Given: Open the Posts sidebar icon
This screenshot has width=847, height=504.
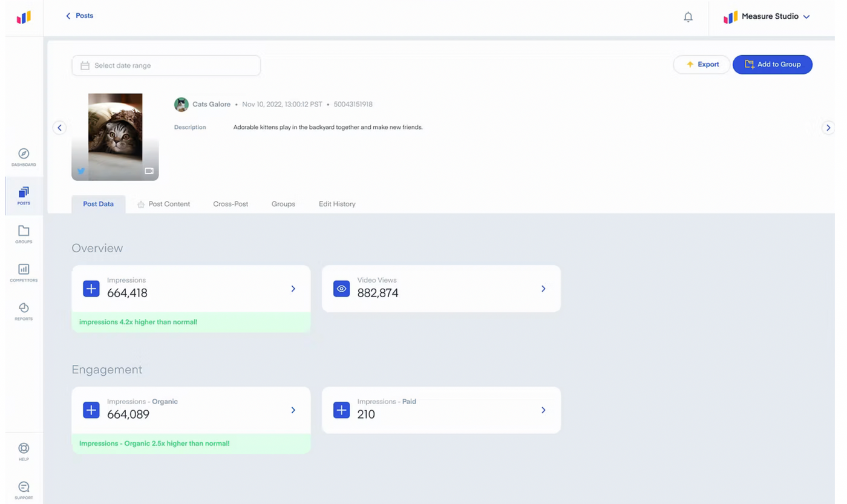Looking at the screenshot, I should [x=24, y=192].
